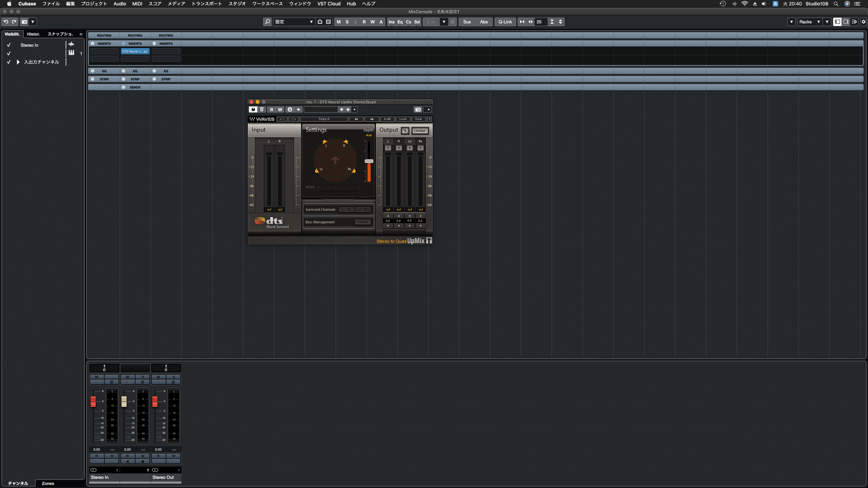Toggle the plugin bypass power button

(x=253, y=109)
